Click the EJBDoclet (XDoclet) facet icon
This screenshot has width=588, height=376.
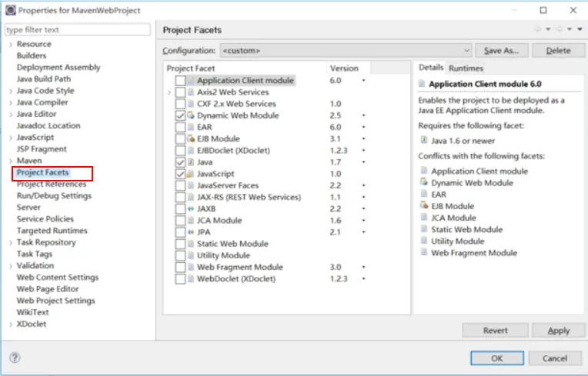191,151
